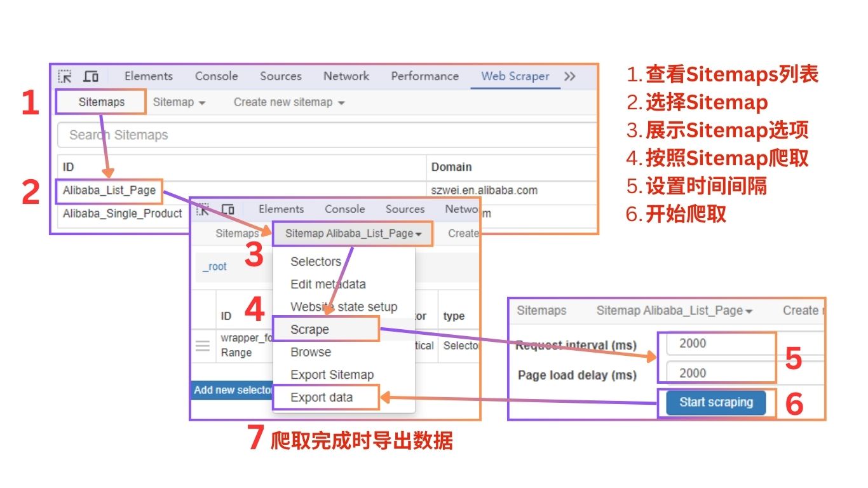Click the _root breadcrumb link
Screen dimensions: 868x488
point(214,267)
